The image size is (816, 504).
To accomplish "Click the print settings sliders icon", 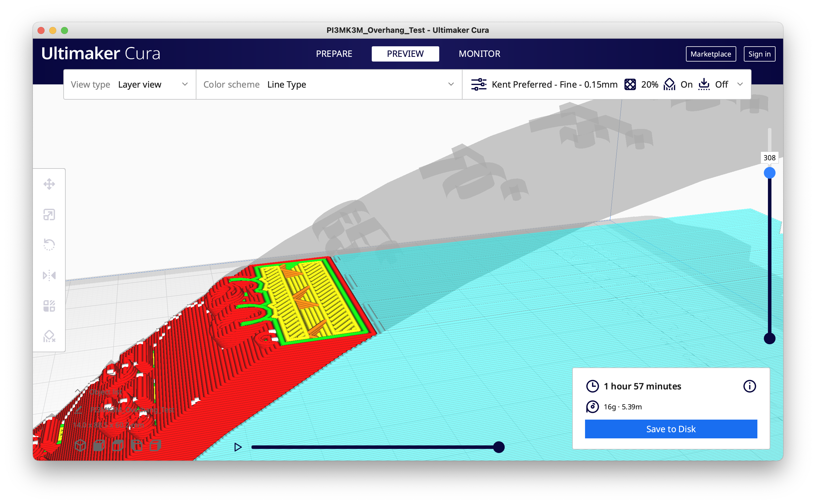I will tap(479, 84).
